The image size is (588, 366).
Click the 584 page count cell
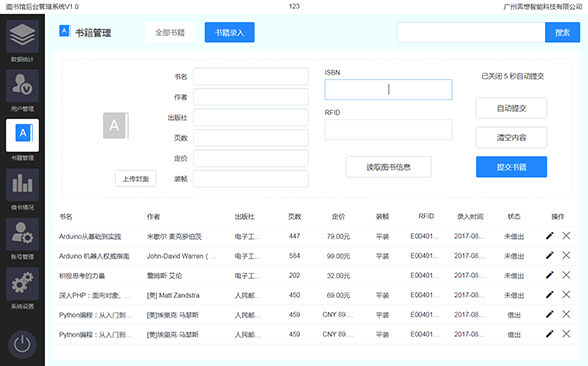coord(294,256)
